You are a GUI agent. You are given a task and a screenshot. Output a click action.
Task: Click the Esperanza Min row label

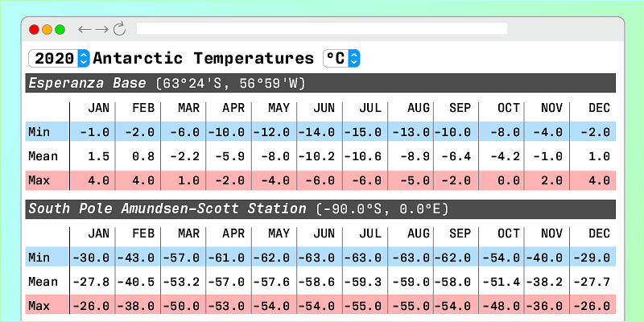39,132
